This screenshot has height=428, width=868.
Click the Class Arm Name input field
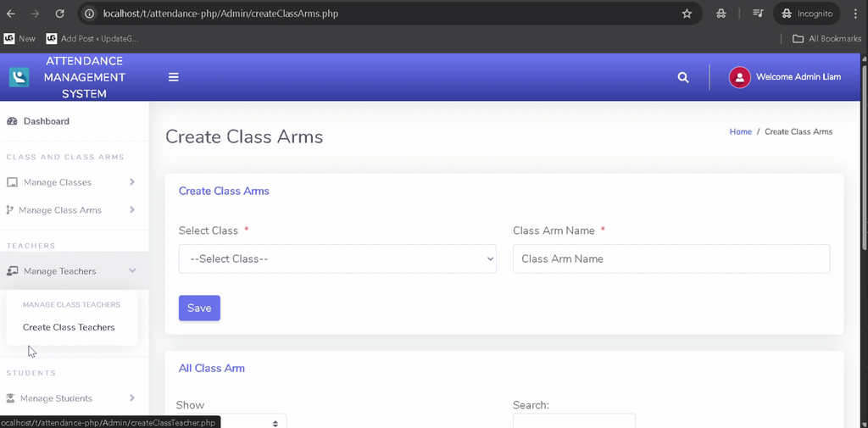point(671,258)
